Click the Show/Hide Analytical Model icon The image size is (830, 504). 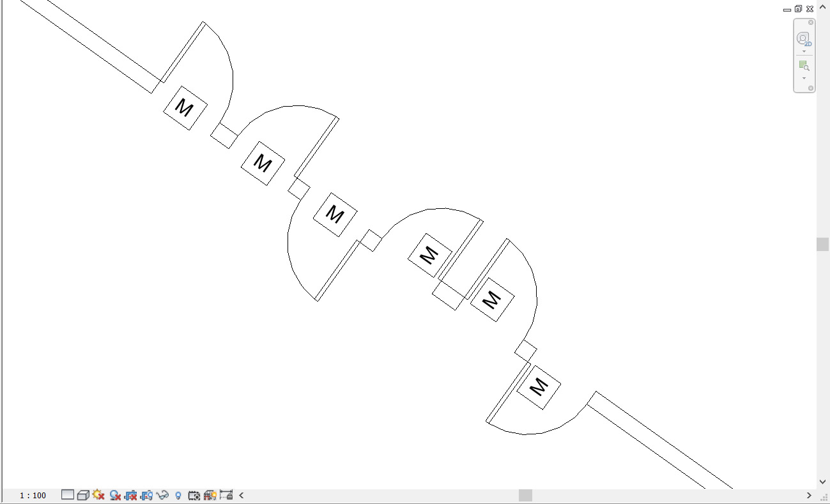[x=210, y=495]
